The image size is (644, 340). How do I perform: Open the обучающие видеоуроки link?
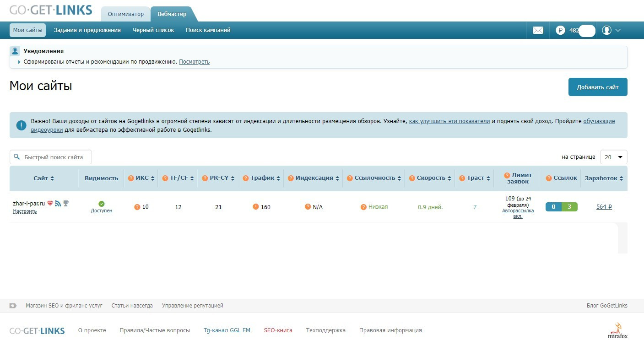599,121
